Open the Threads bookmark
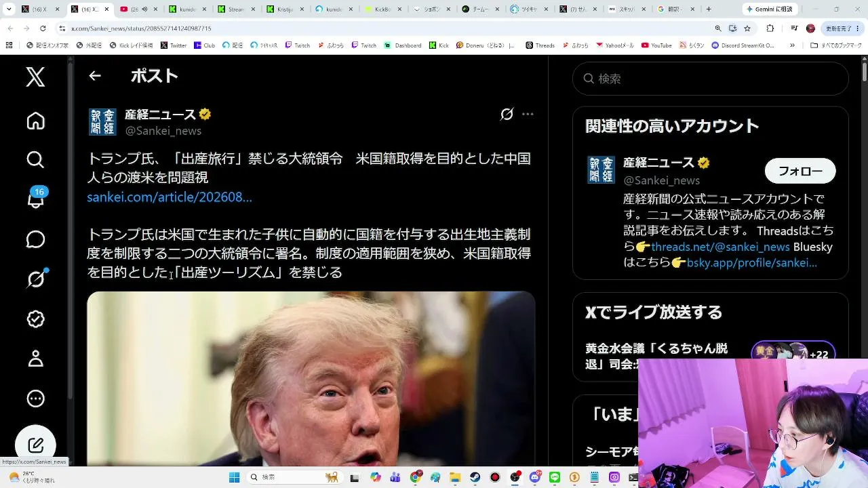The width and height of the screenshot is (868, 488). [540, 45]
